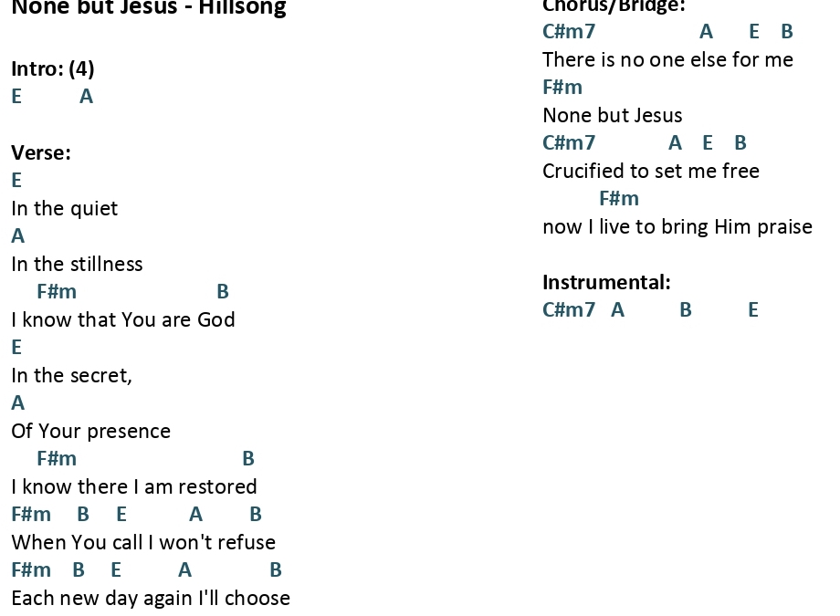840x616 pixels.
Task: Click the lyric 'In the quiet'
Action: coord(64,208)
